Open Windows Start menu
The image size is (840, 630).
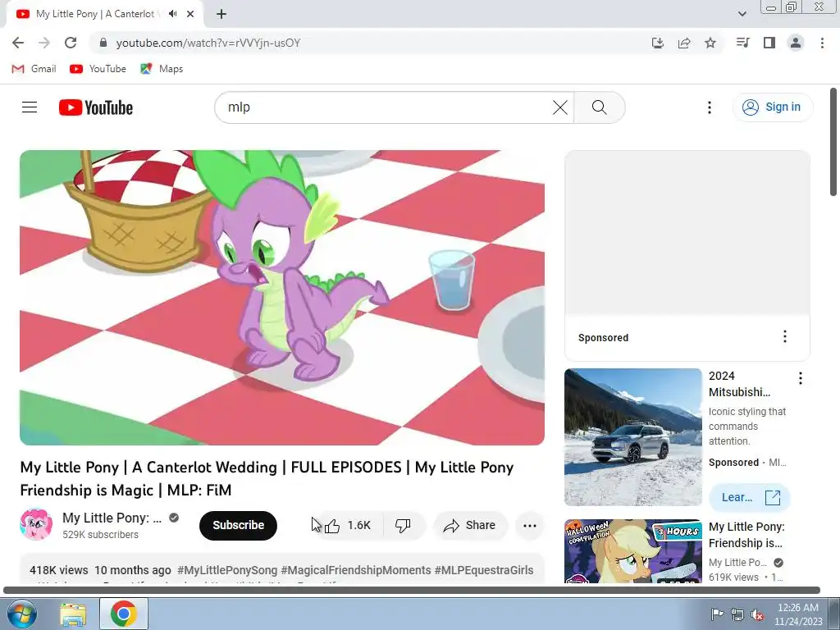(21, 614)
